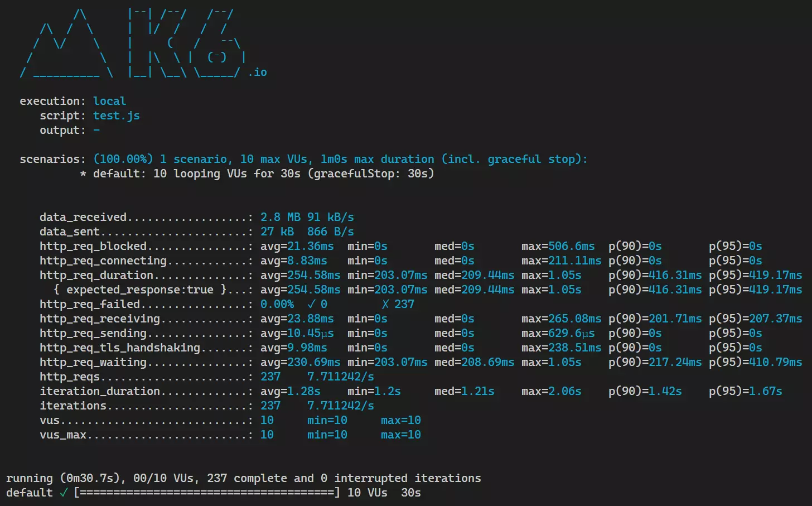Select the "866 B/s" send rate

pos(331,232)
